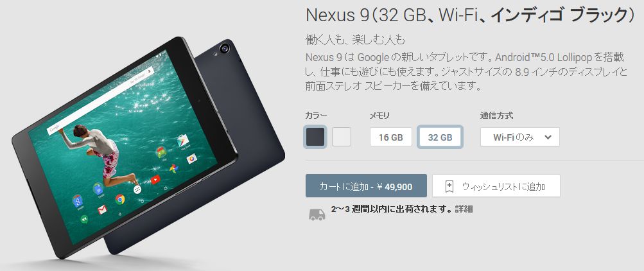Image resolution: width=644 pixels, height=271 pixels.
Task: Click the Hangouts green icon on tablet
Action: 84,219
